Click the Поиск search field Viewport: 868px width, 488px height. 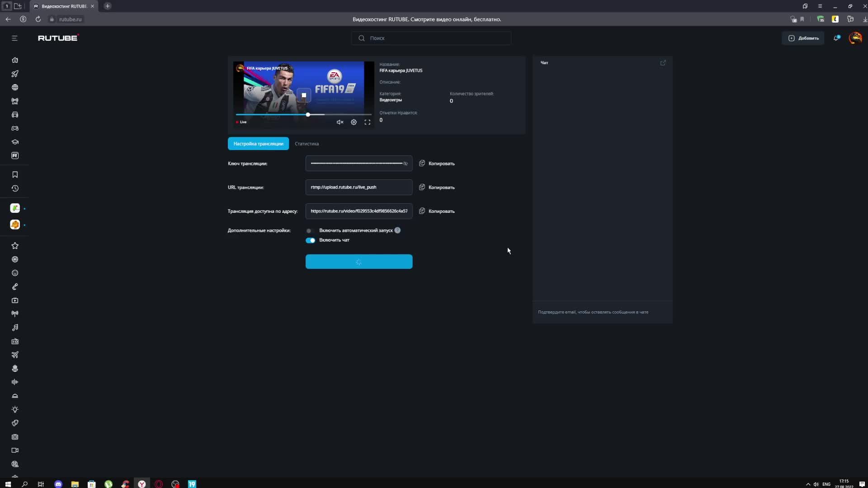point(431,38)
